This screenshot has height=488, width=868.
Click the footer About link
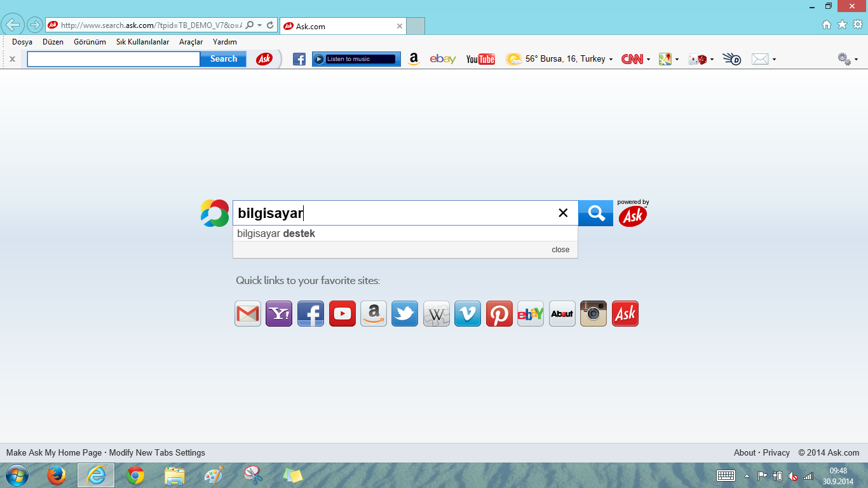tap(745, 453)
